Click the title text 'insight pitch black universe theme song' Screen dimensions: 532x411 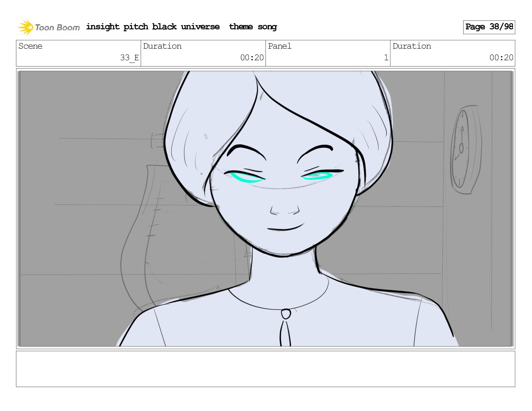[x=182, y=27]
